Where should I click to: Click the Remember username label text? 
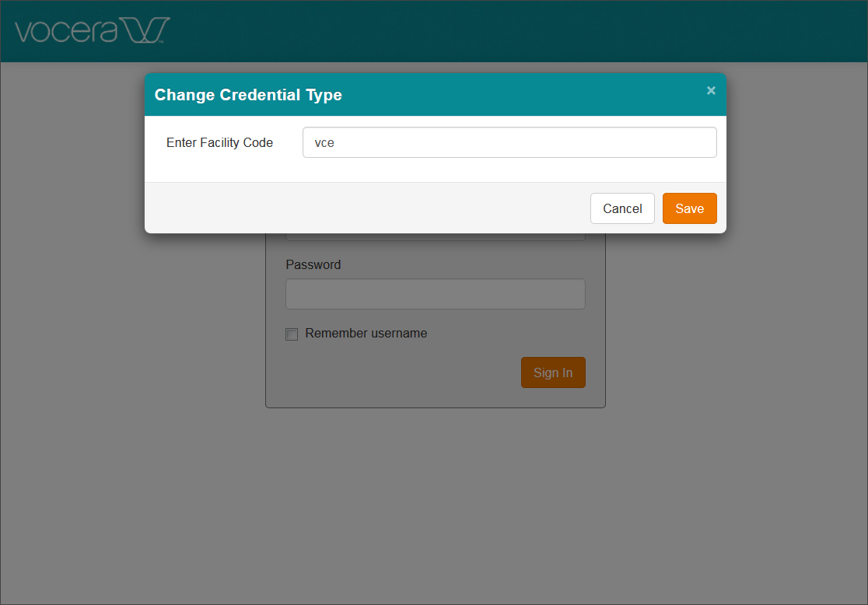pos(364,333)
